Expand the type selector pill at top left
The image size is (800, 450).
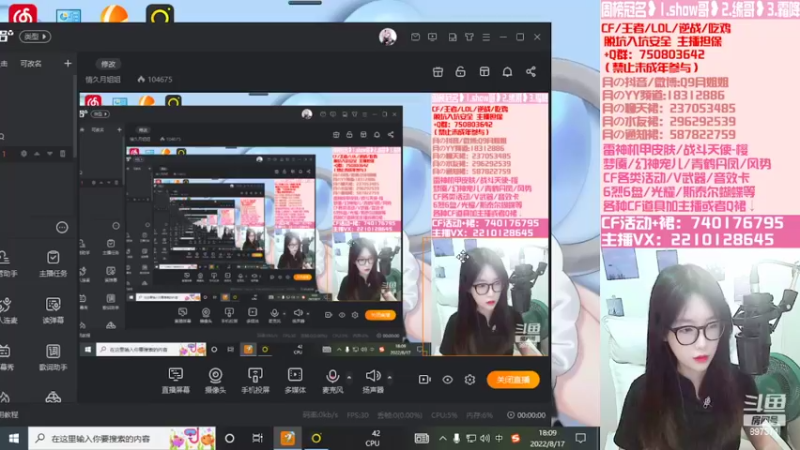pyautogui.click(x=35, y=37)
